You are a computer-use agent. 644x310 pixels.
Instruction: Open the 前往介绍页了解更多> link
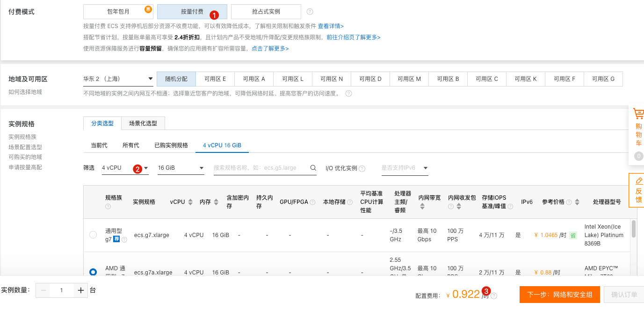point(354,37)
